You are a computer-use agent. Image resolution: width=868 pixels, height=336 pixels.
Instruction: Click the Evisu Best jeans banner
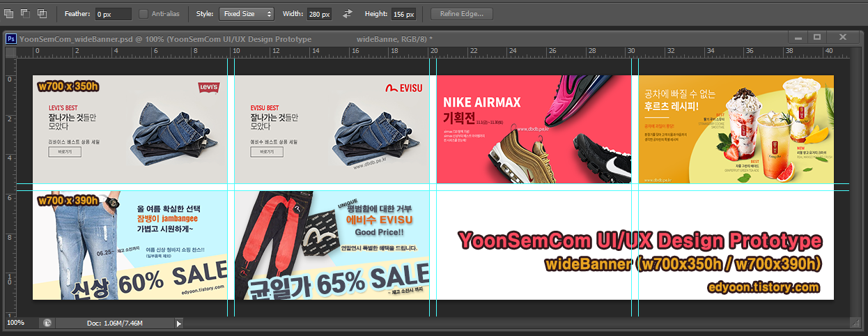[332, 130]
